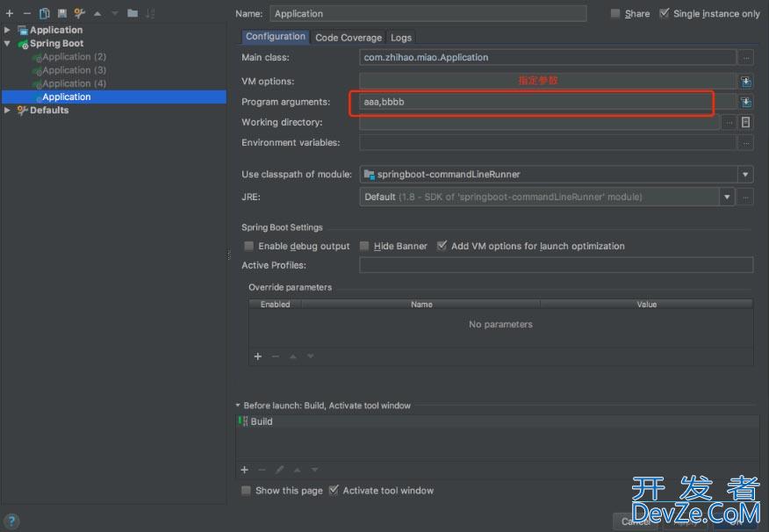Browse Working directory with ellipsis button
Image resolution: width=769 pixels, height=532 pixels.
729,122
